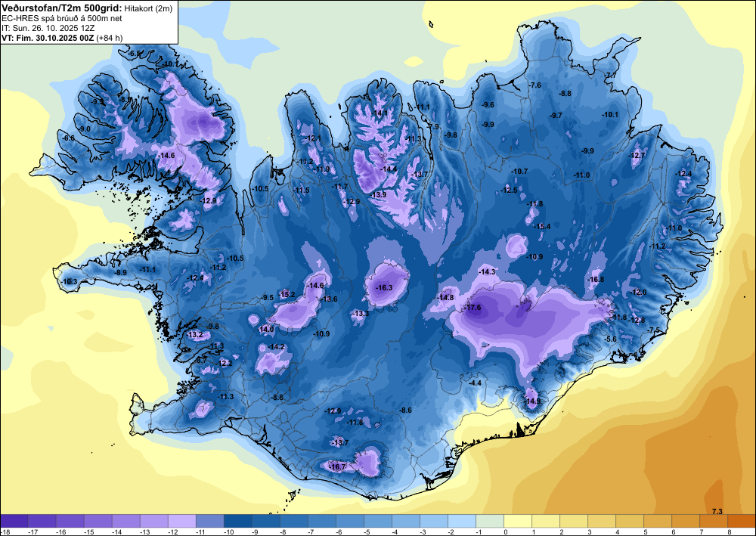Select the legend swatch between -1 and 0

pyautogui.click(x=490, y=521)
